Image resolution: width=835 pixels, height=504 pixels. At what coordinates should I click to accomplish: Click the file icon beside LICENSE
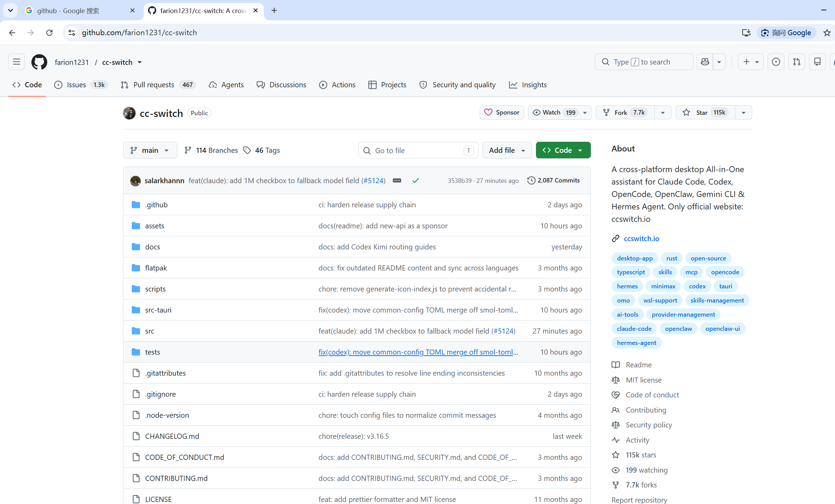click(136, 500)
